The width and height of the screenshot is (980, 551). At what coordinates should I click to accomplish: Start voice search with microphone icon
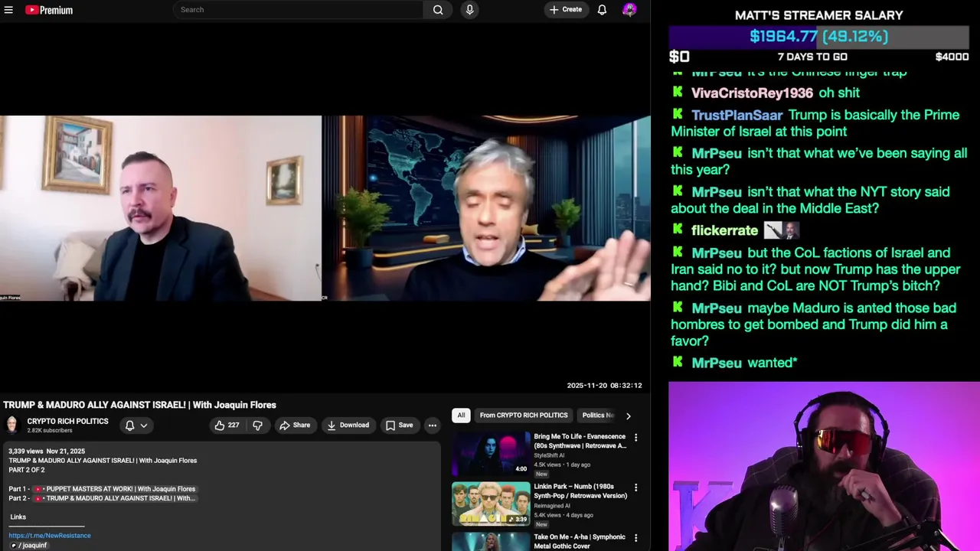(469, 10)
